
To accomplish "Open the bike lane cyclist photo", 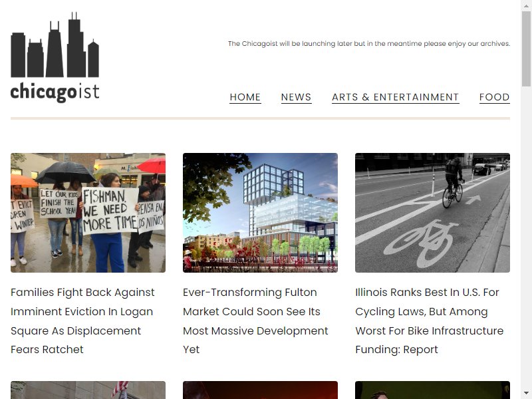I will tap(432, 213).
